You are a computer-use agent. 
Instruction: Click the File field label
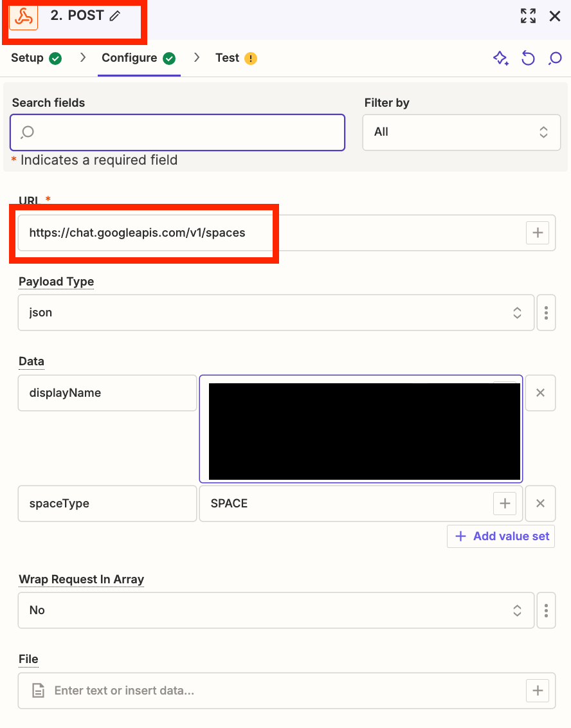coord(28,659)
